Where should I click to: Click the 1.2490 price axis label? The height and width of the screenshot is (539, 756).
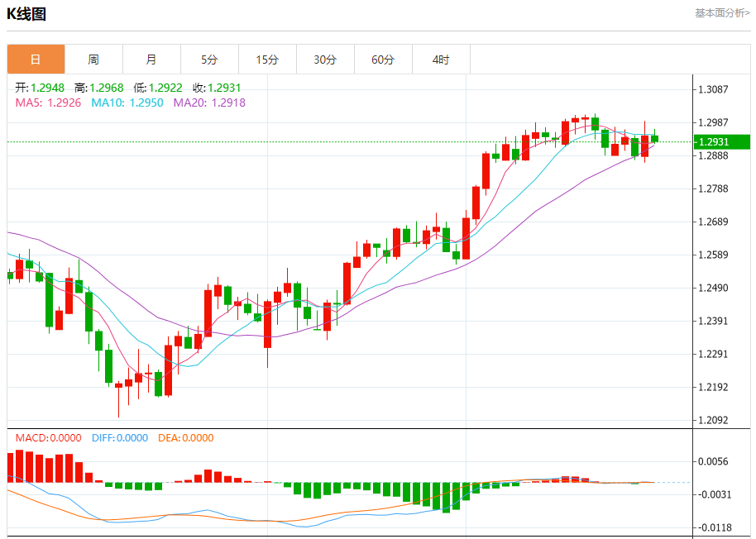pos(713,288)
